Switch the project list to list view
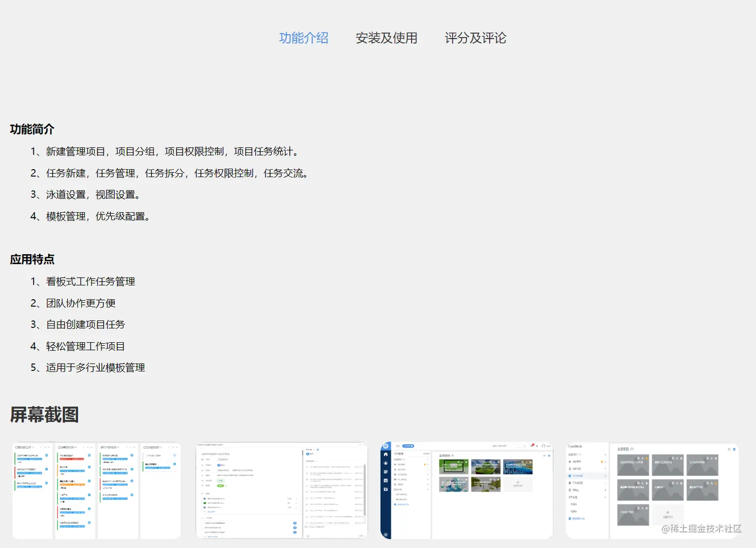Image resolution: width=756 pixels, height=548 pixels. click(729, 449)
